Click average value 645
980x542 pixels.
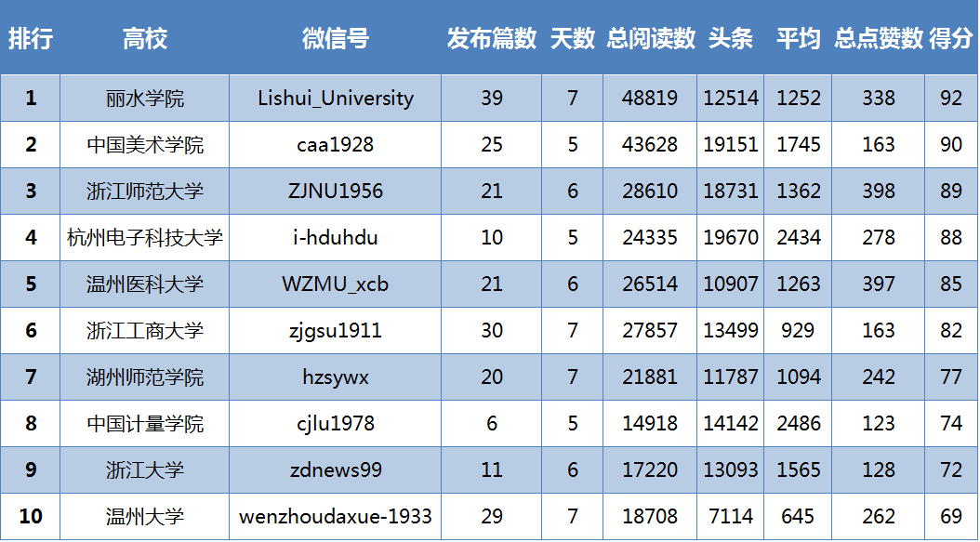coord(798,516)
